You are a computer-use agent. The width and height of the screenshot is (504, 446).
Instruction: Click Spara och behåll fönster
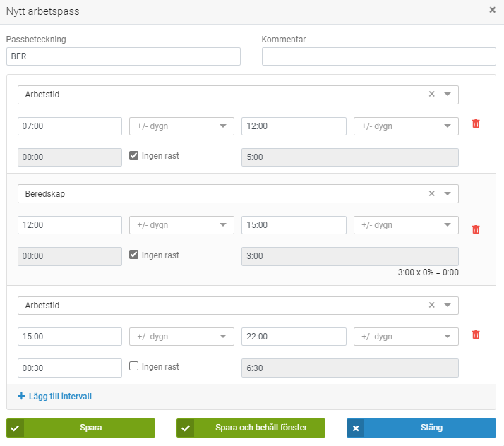point(251,428)
